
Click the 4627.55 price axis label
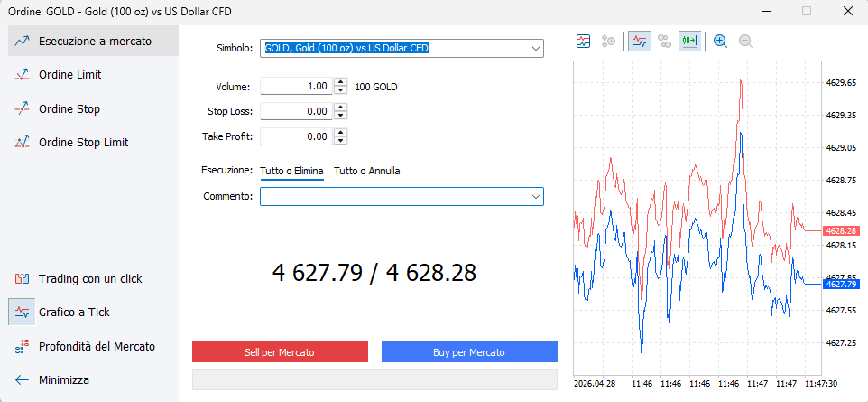coord(842,310)
